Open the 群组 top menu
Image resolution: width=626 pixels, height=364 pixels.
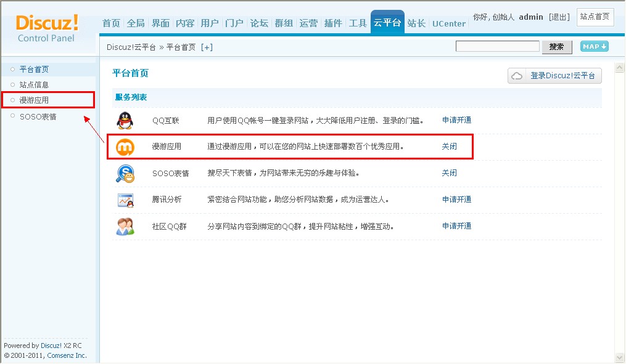coord(284,23)
